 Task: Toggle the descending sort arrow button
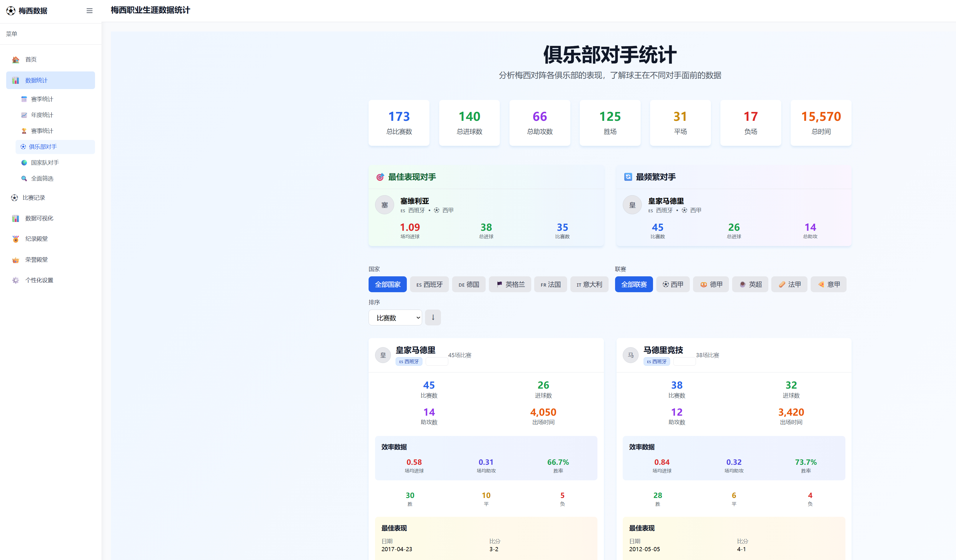pos(433,318)
